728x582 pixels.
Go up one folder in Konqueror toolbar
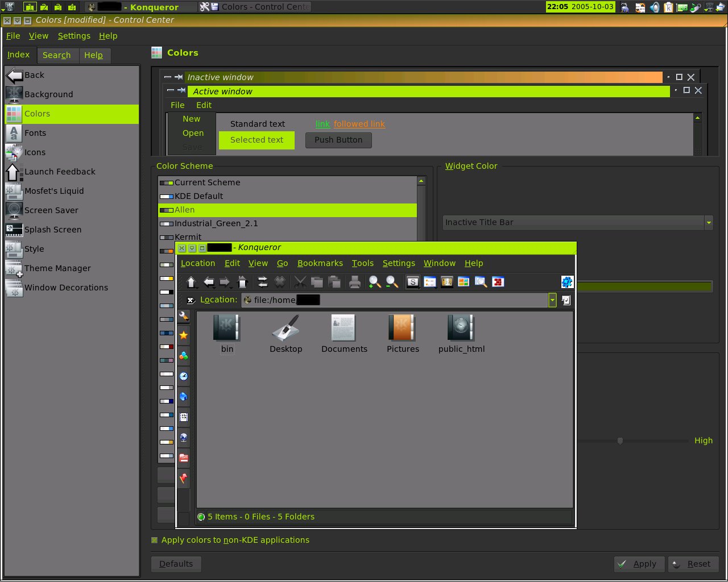pos(192,282)
